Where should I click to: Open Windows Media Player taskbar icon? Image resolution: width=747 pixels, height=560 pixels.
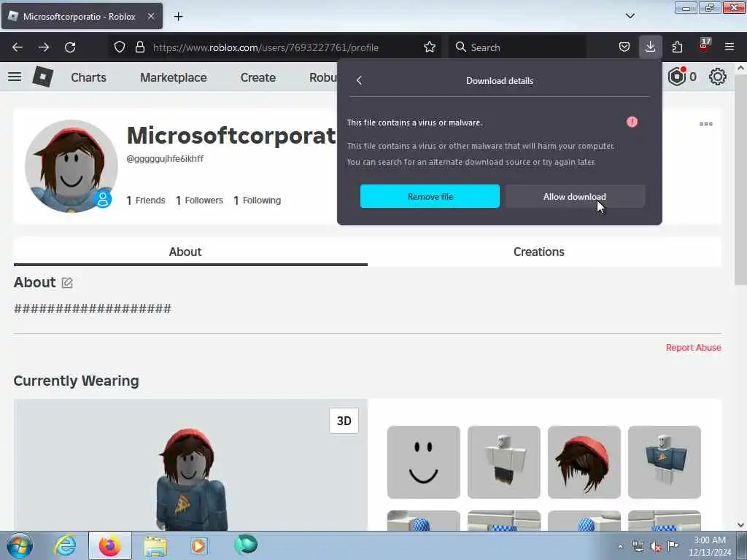(199, 545)
